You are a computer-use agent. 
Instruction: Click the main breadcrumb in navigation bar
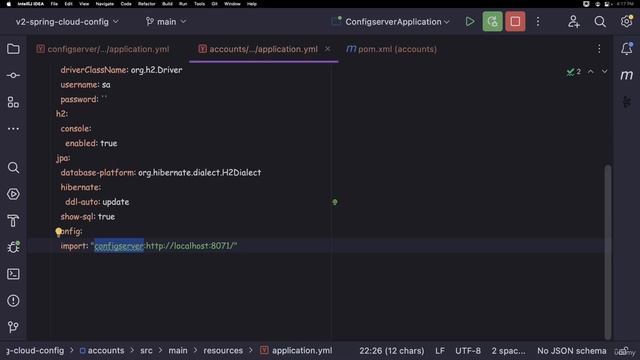point(178,351)
